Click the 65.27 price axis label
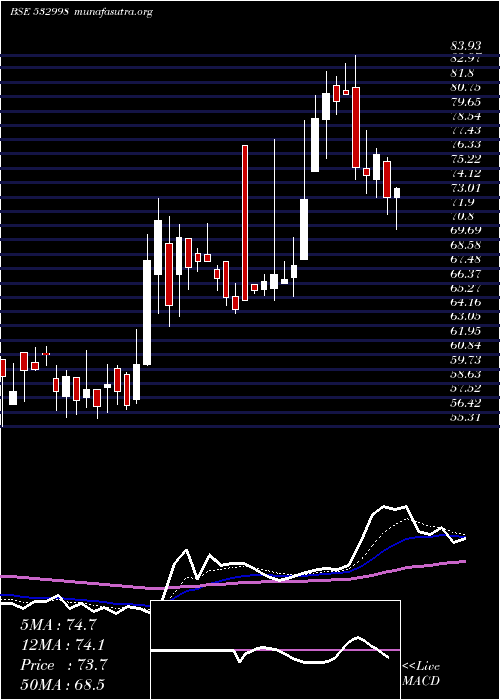The width and height of the screenshot is (500, 700). [466, 288]
